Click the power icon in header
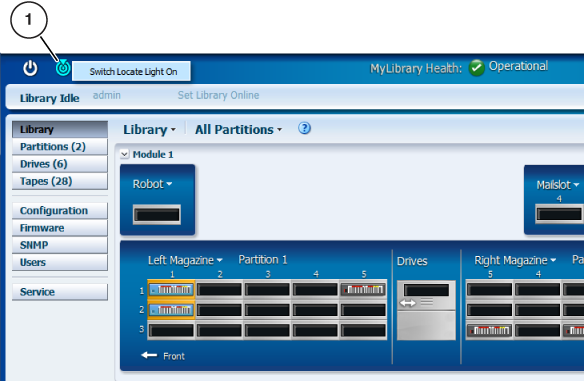Screen dimensions: 584x381 (30, 69)
